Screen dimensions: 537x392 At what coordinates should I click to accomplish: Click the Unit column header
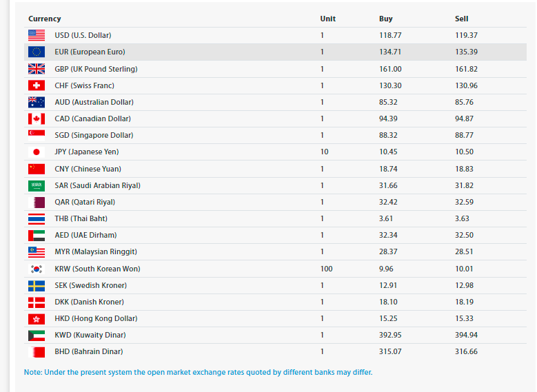(x=327, y=19)
